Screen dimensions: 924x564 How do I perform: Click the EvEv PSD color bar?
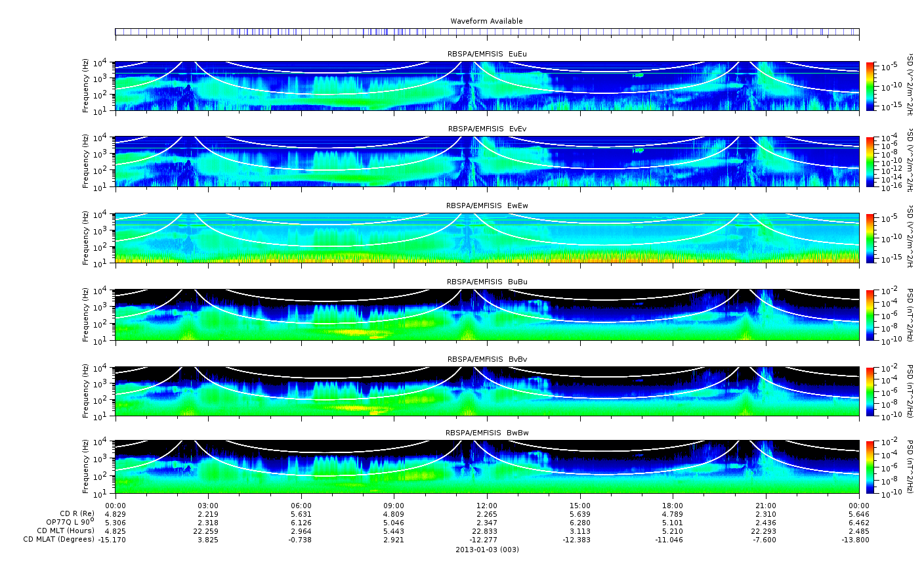(x=870, y=162)
